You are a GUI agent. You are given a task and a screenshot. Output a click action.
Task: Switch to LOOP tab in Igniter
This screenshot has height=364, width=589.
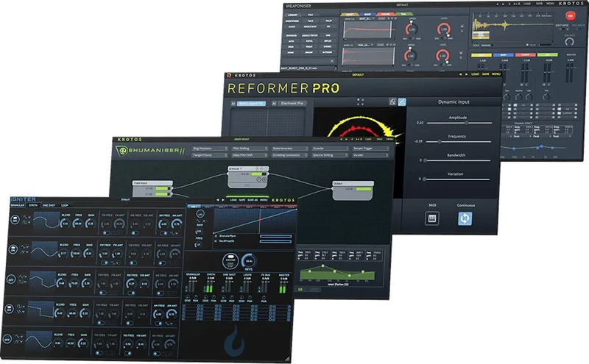tap(65, 206)
